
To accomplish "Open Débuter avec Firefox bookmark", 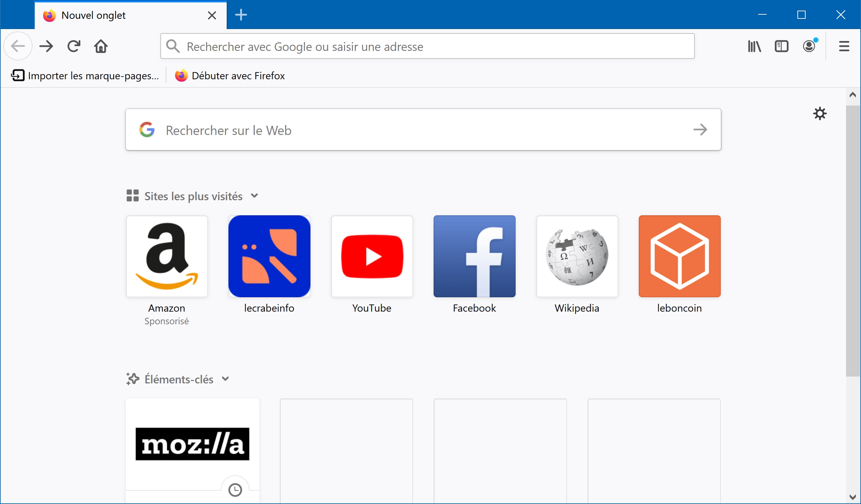I will (230, 76).
